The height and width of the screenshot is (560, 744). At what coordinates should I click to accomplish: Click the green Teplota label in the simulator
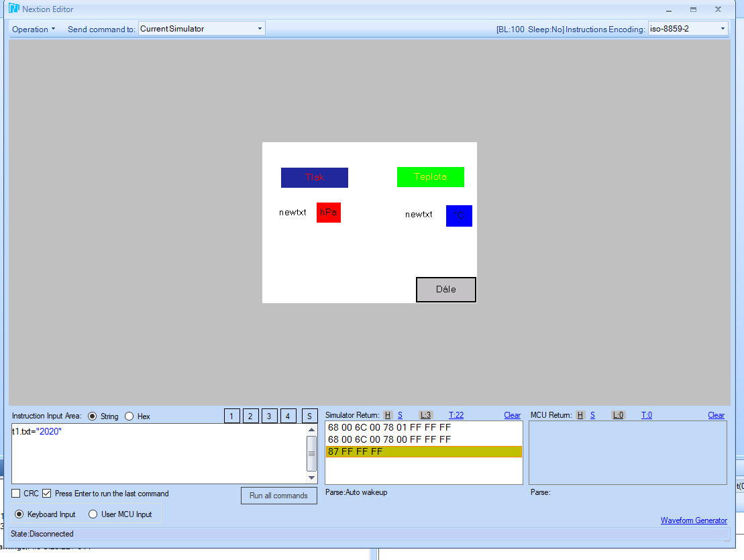pyautogui.click(x=430, y=177)
